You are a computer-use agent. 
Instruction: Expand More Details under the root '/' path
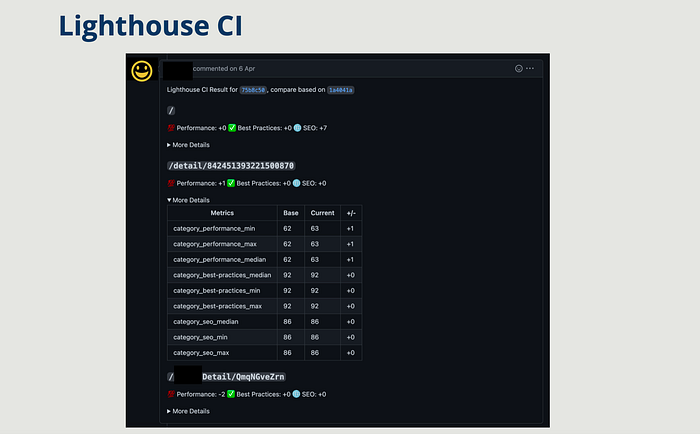coord(188,145)
